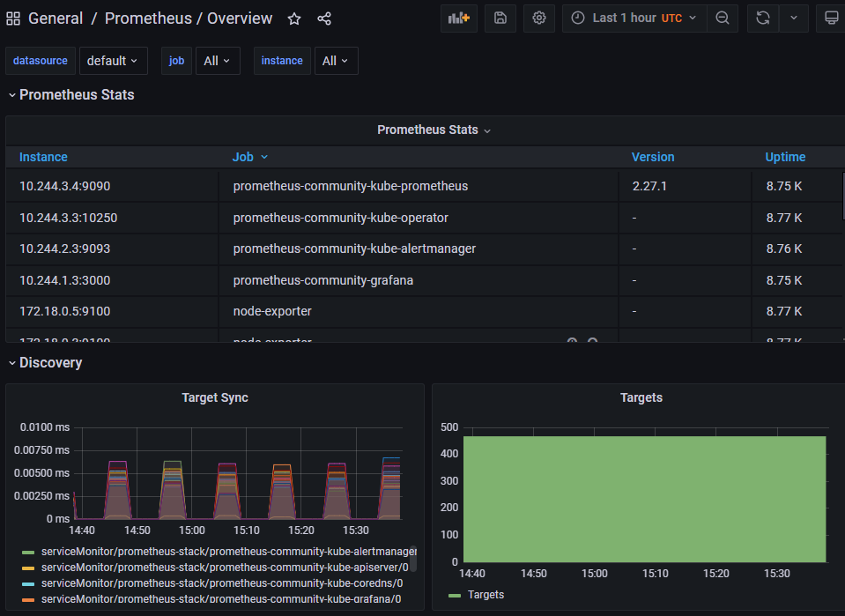The height and width of the screenshot is (616, 845).
Task: Open the default datasource selector
Action: 113,60
